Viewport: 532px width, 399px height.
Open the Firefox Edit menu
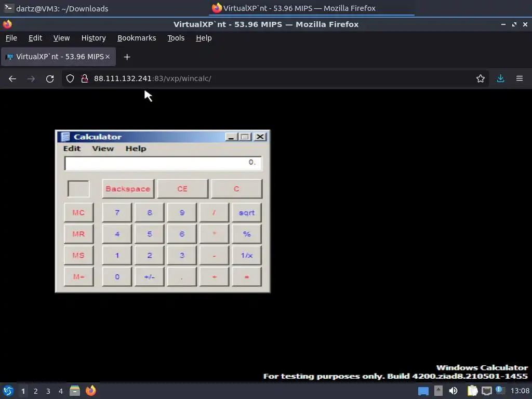[x=35, y=38]
